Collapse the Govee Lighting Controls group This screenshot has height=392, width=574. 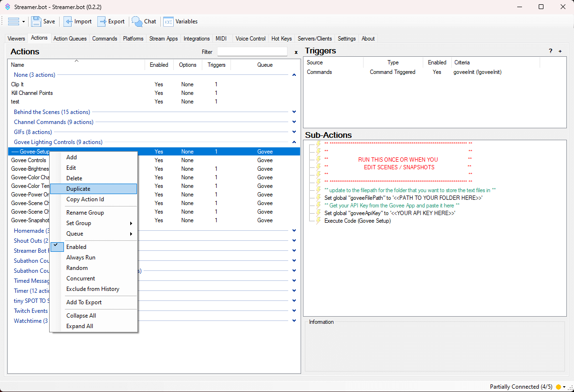tap(294, 142)
